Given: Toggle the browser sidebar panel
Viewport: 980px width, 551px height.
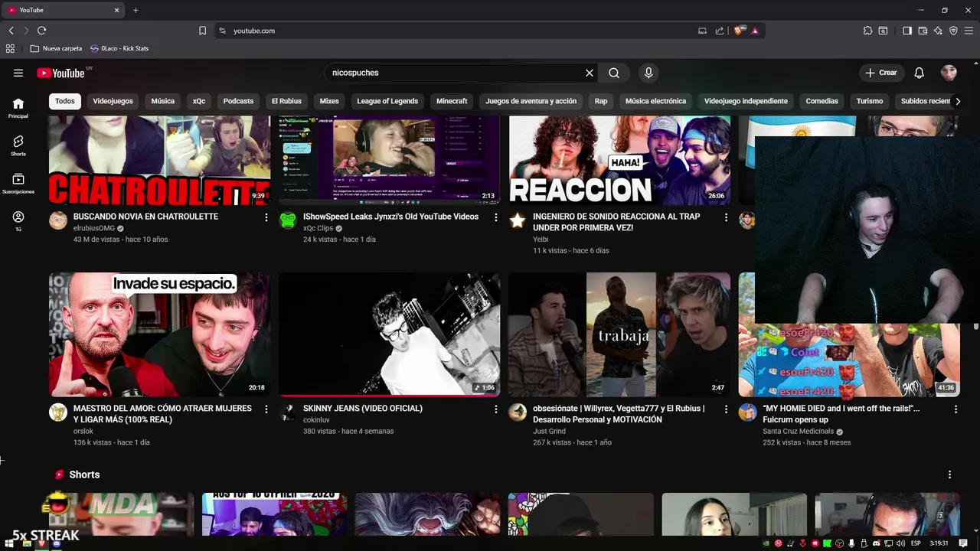Looking at the screenshot, I should click(907, 31).
